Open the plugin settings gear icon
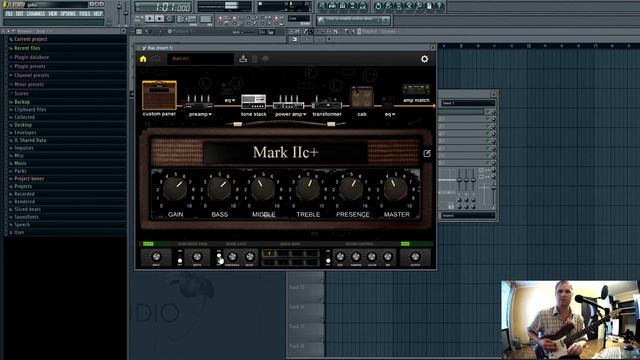This screenshot has width=640, height=360. (424, 59)
